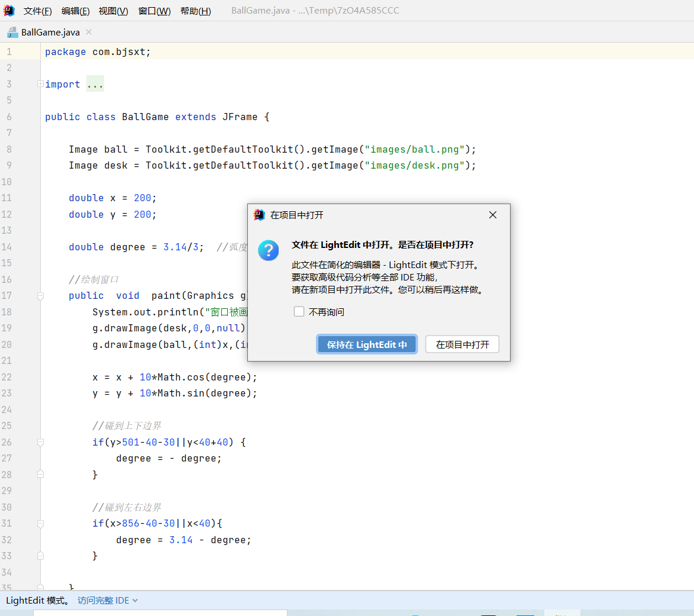Tick the 不再询问 checkbox
The width and height of the screenshot is (694, 616).
[x=299, y=312]
